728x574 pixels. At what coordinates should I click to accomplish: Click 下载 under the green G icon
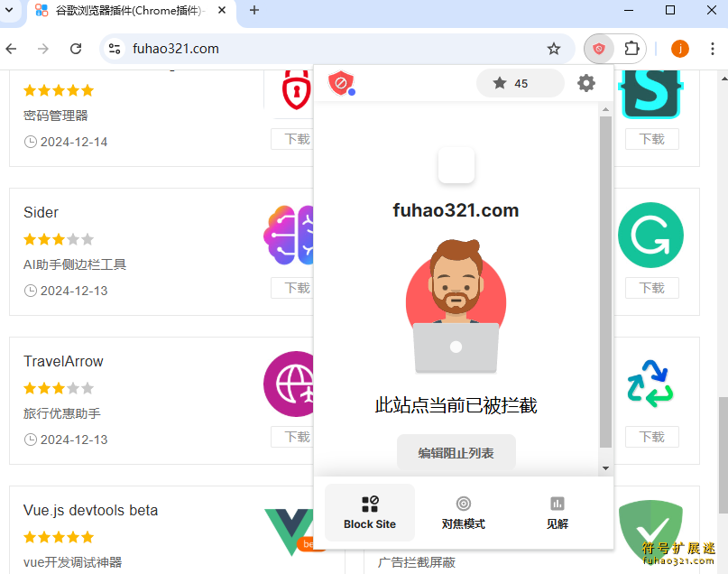[652, 288]
